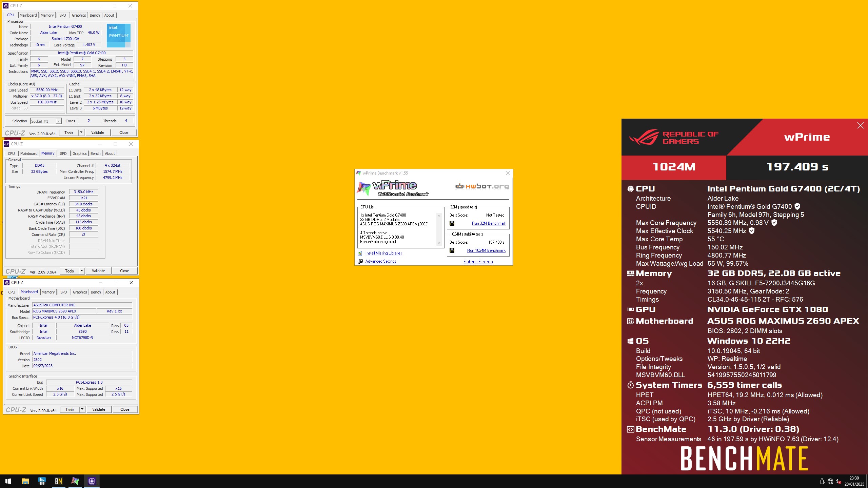Close the wPrime Benchmark window
The width and height of the screenshot is (868, 488).
(x=508, y=173)
